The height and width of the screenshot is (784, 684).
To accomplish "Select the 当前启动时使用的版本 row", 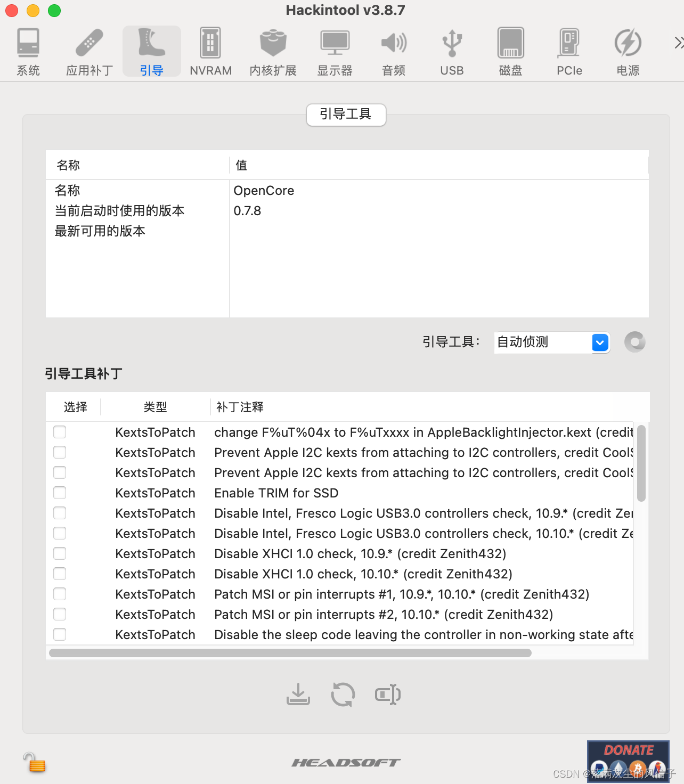I will pyautogui.click(x=347, y=211).
